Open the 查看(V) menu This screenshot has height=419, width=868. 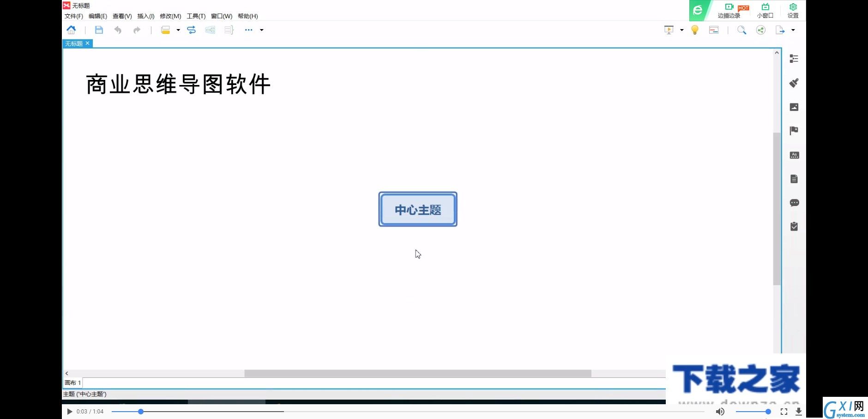pyautogui.click(x=122, y=16)
